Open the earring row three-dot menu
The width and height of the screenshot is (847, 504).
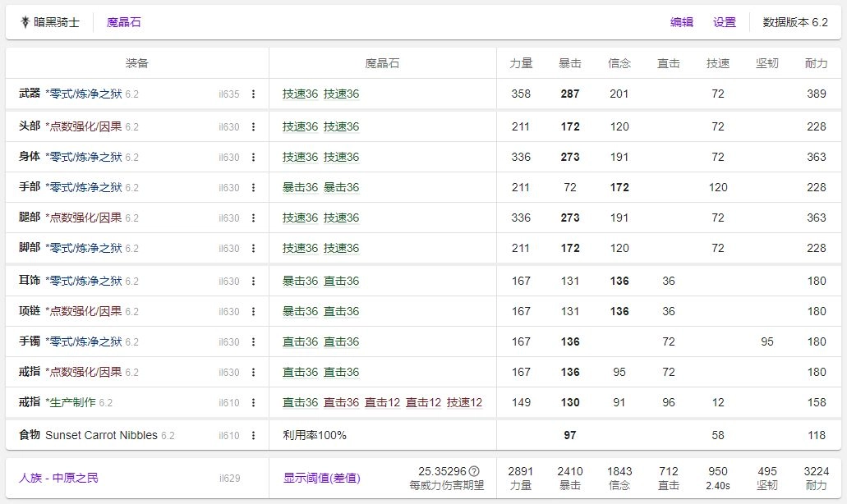click(x=253, y=282)
